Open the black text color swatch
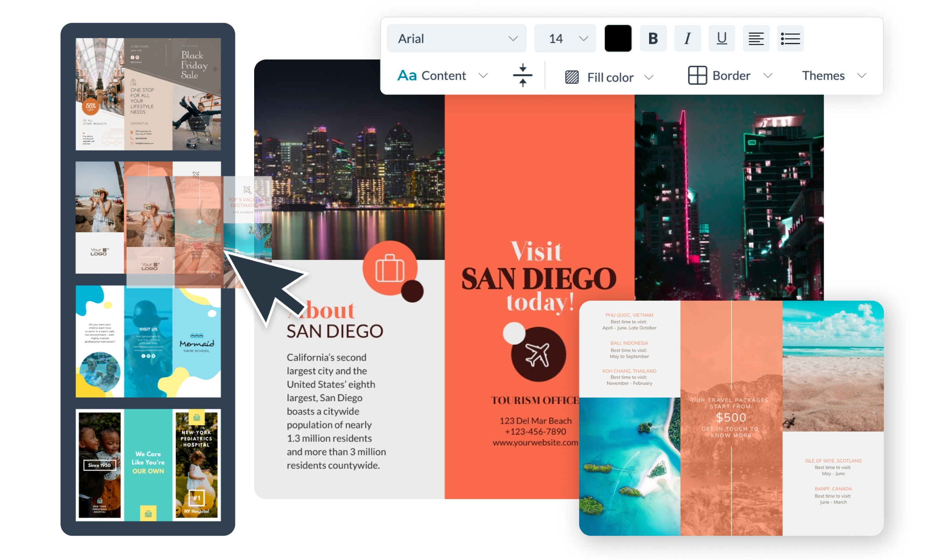 618,38
